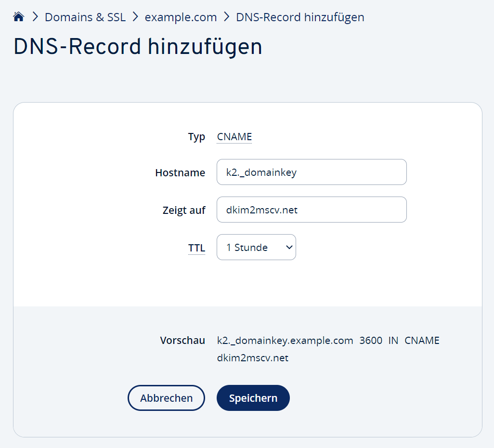494x448 pixels.
Task: Click the preview text k2._domainkey.example.com
Action: tap(285, 341)
